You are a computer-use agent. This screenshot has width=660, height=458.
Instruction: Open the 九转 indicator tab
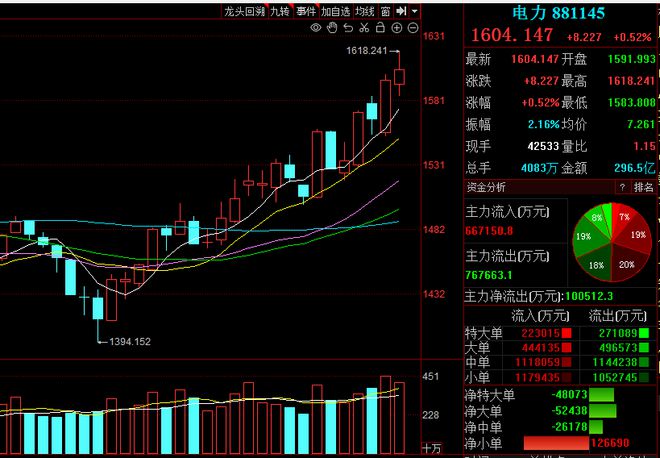tap(280, 11)
